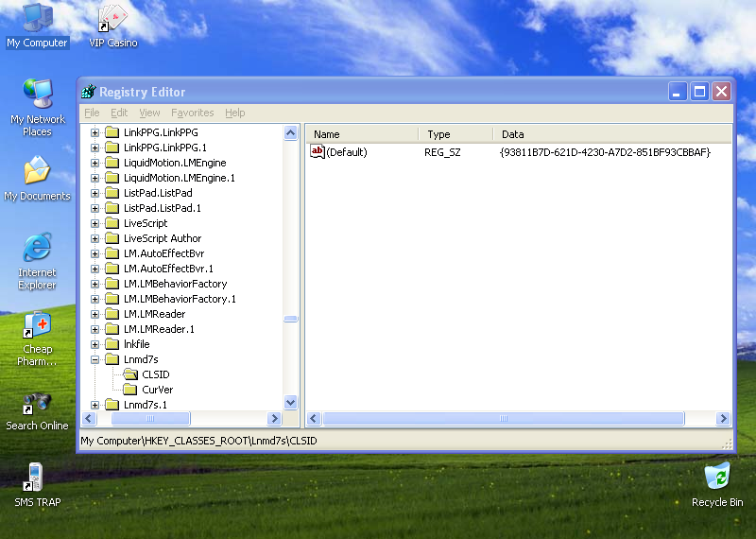Open the Favorites menu
Viewport: 756px width, 539px height.
click(193, 113)
